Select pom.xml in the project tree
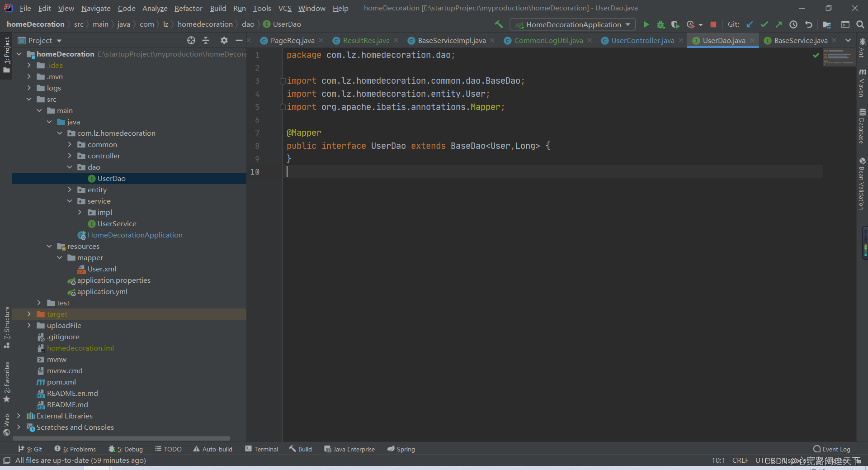The image size is (868, 470). tap(61, 382)
